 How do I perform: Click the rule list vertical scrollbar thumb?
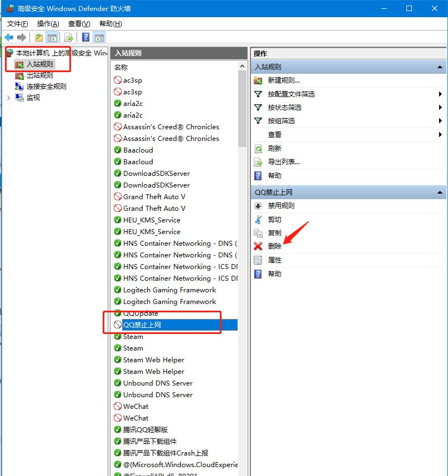(x=242, y=109)
